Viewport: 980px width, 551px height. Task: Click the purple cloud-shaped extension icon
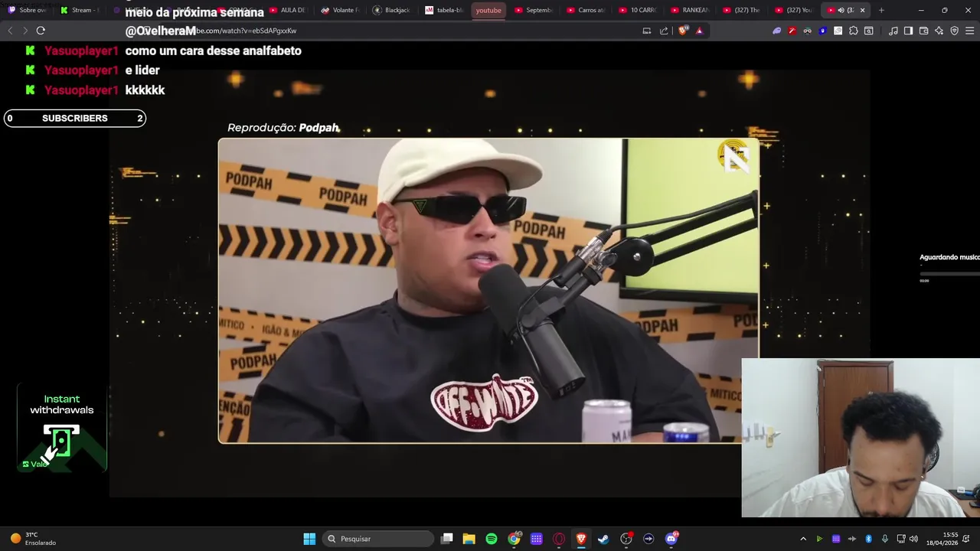coord(777,31)
